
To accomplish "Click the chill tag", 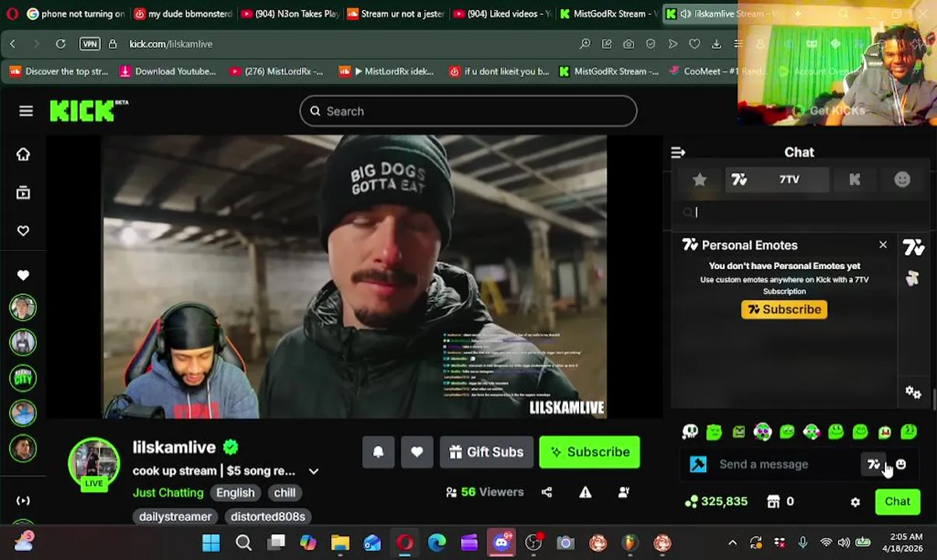I will [x=285, y=492].
